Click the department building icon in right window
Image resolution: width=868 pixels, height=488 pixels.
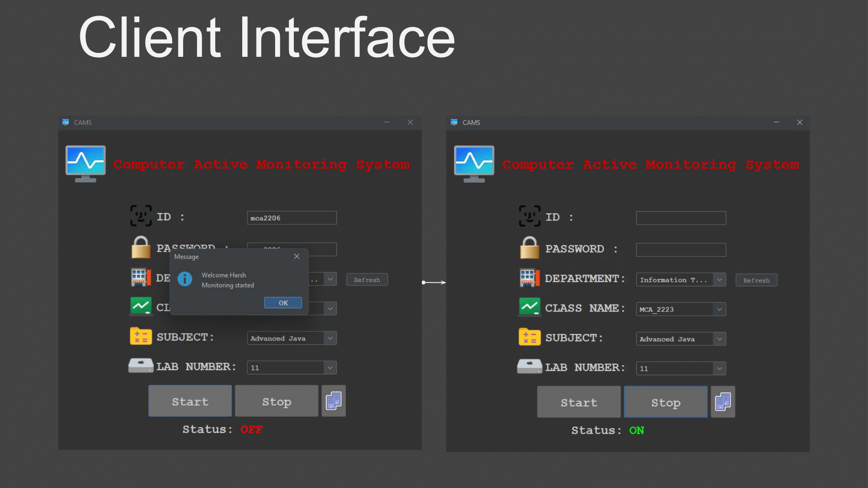[529, 278]
